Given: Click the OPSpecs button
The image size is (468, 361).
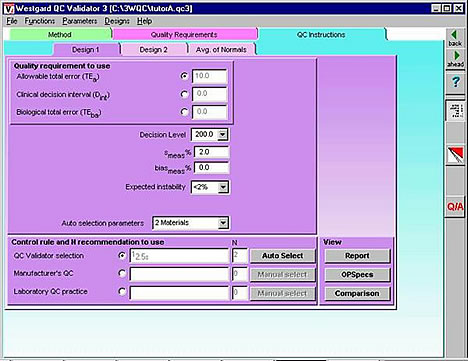Looking at the screenshot, I should 357,275.
